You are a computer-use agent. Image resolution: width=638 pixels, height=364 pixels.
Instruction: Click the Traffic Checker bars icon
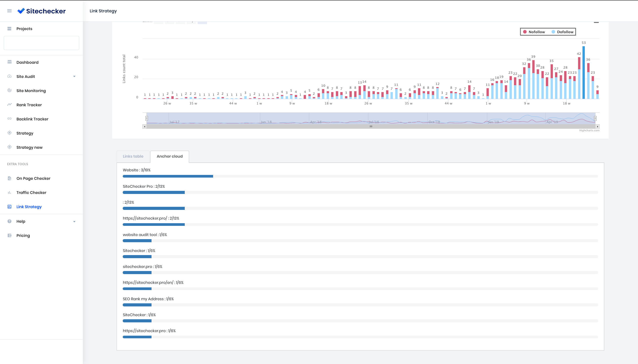pyautogui.click(x=10, y=192)
